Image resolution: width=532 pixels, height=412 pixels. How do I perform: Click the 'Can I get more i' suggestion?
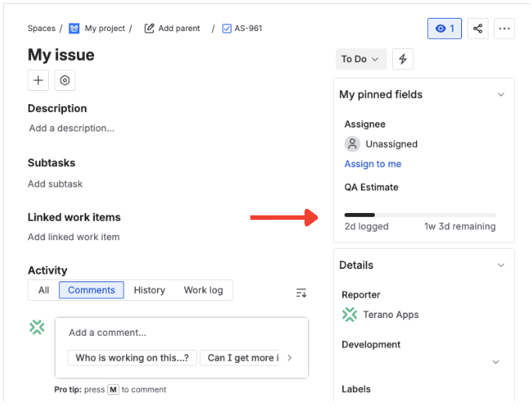point(240,358)
